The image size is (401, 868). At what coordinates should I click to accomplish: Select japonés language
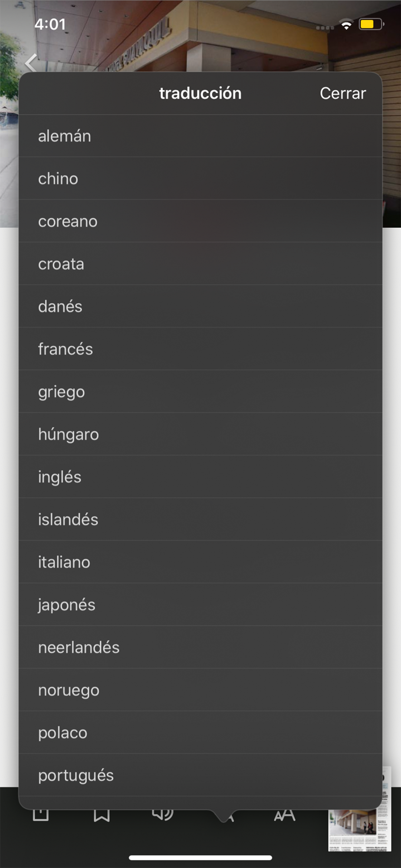(x=200, y=604)
